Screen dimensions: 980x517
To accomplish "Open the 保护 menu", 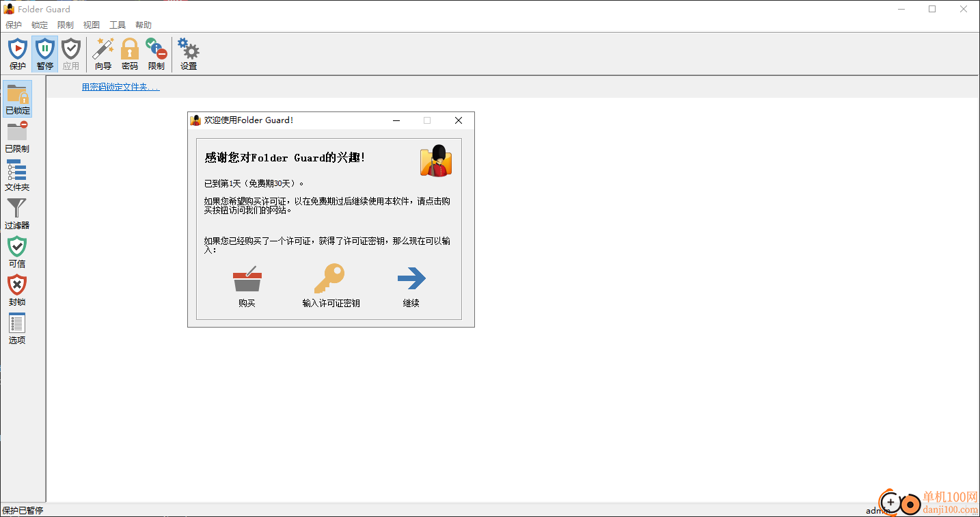I will pos(14,25).
